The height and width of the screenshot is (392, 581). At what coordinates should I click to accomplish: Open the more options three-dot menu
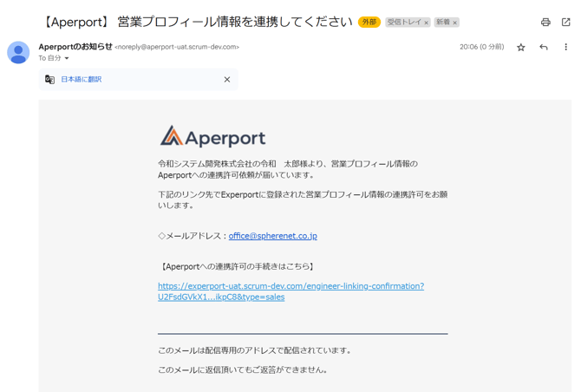click(x=565, y=47)
